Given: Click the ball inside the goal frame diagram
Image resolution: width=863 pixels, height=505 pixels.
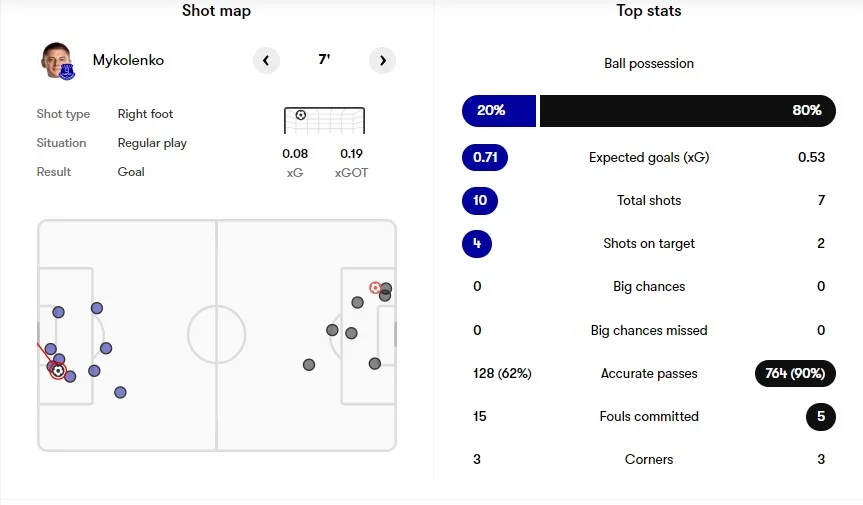Looking at the screenshot, I should [300, 115].
